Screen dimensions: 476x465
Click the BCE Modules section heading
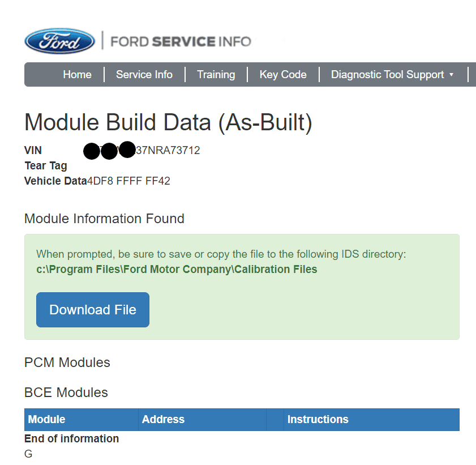point(66,393)
